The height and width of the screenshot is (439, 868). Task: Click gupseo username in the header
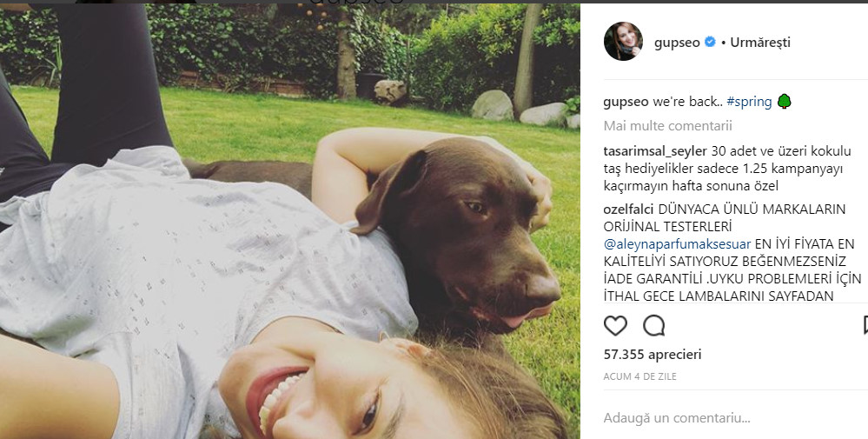click(677, 43)
